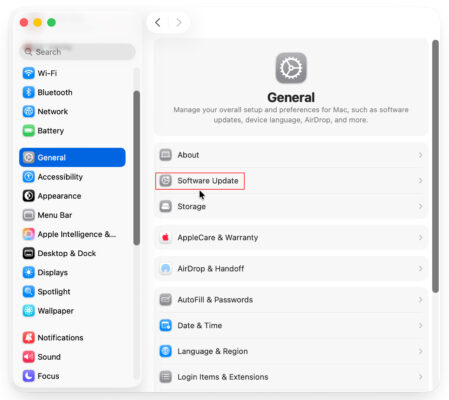Viewport: 449px width, 400px height.
Task: Select Apple Intelligence icon in sidebar
Action: coord(29,234)
